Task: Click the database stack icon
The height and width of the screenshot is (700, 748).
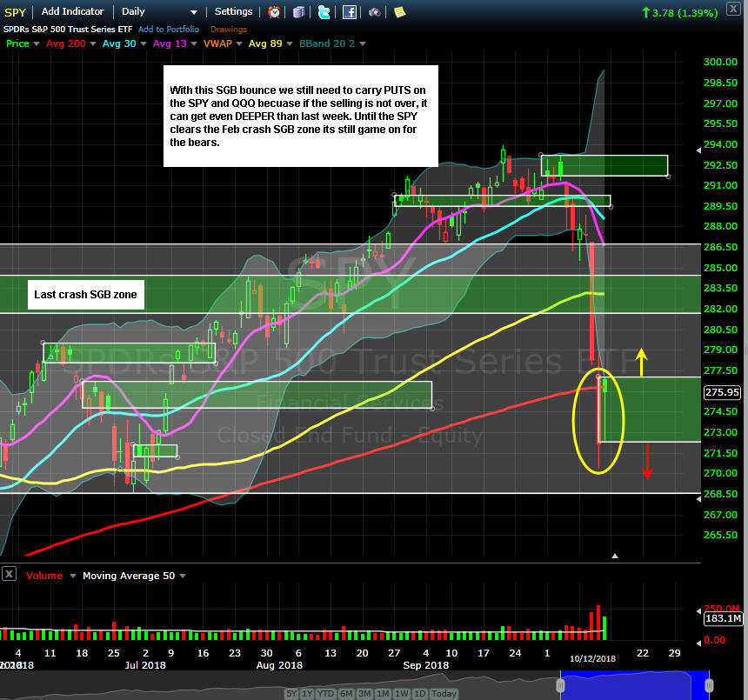Action: point(298,12)
